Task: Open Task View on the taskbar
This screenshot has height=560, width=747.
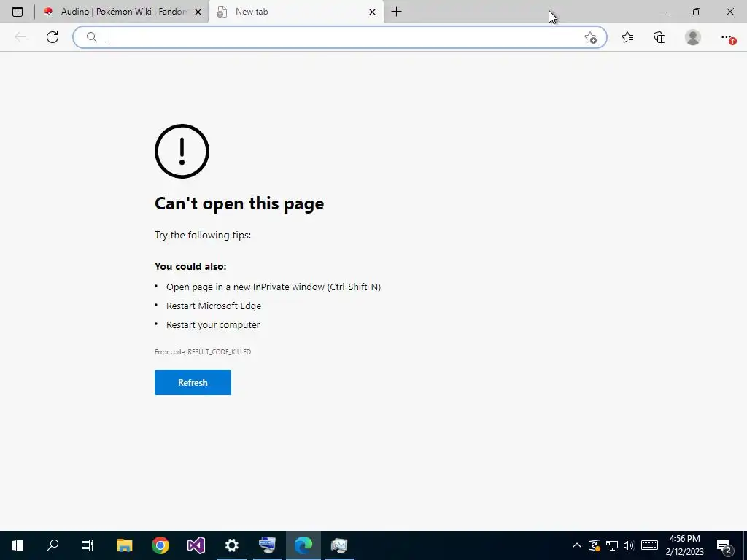Action: coord(88,545)
